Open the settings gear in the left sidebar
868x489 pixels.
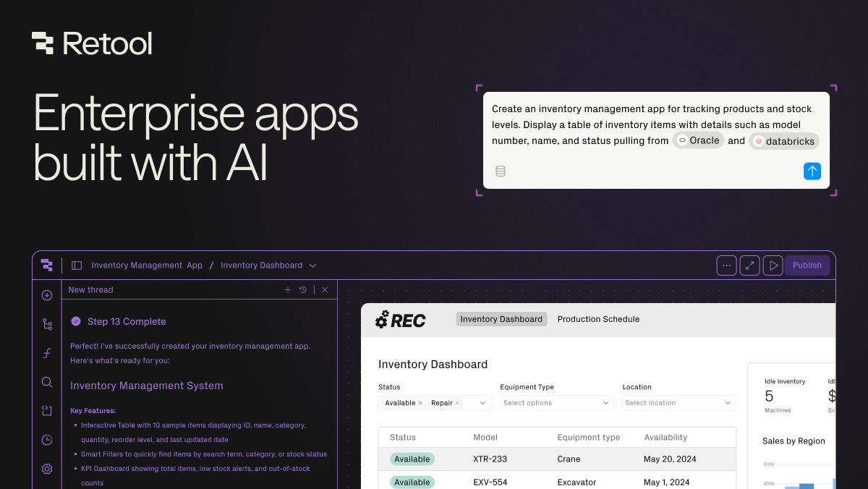tap(47, 469)
